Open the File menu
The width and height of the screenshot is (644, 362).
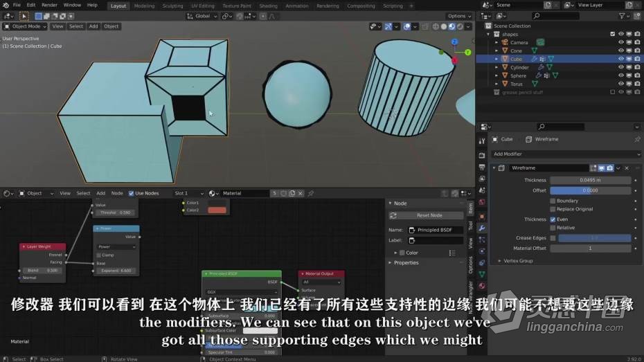tap(17, 6)
